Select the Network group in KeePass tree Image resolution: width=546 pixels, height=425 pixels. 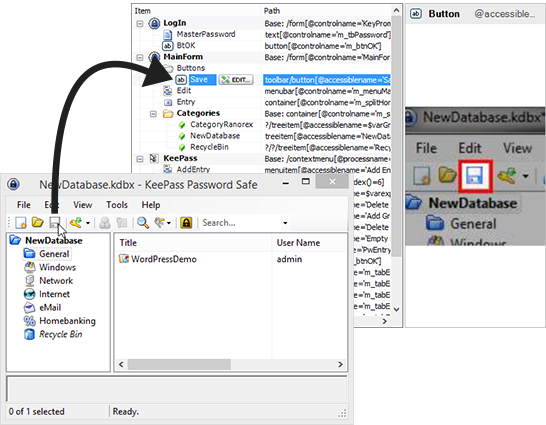click(56, 281)
